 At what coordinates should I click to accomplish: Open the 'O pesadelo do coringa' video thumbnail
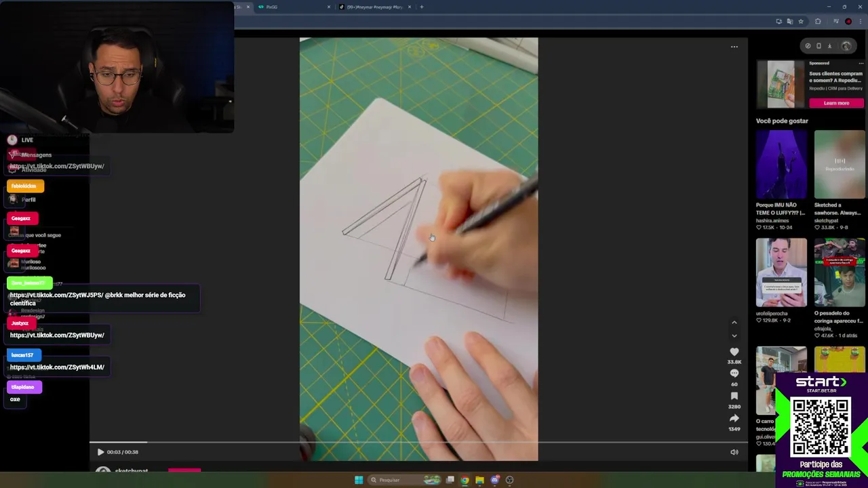pos(840,272)
